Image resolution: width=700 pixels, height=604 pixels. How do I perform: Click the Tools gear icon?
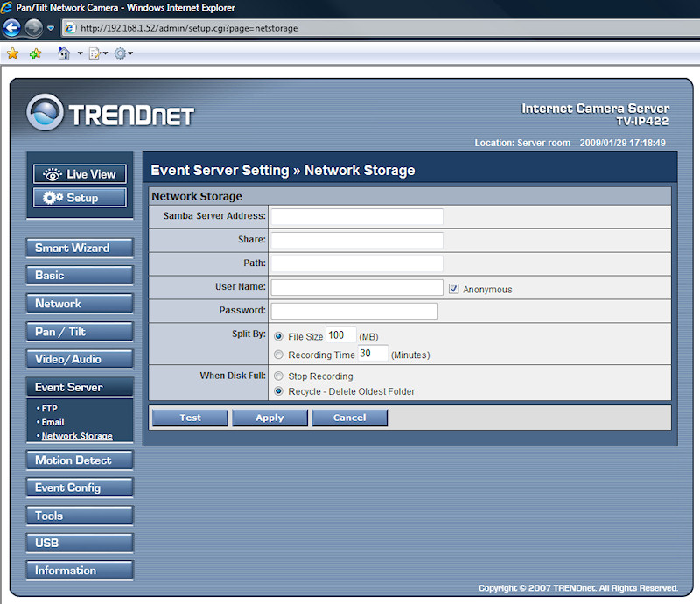(120, 53)
